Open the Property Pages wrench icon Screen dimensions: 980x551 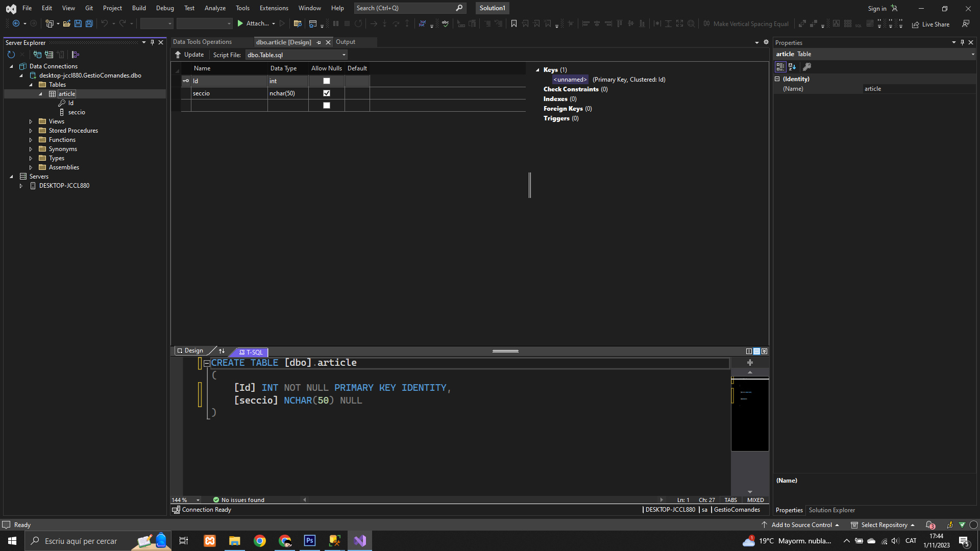[807, 67]
